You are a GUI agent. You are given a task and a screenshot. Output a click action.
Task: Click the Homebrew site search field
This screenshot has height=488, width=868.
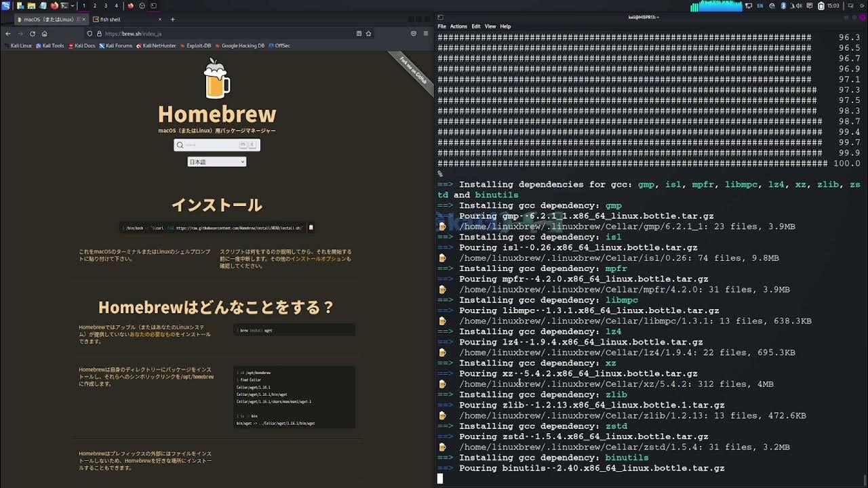pos(217,145)
